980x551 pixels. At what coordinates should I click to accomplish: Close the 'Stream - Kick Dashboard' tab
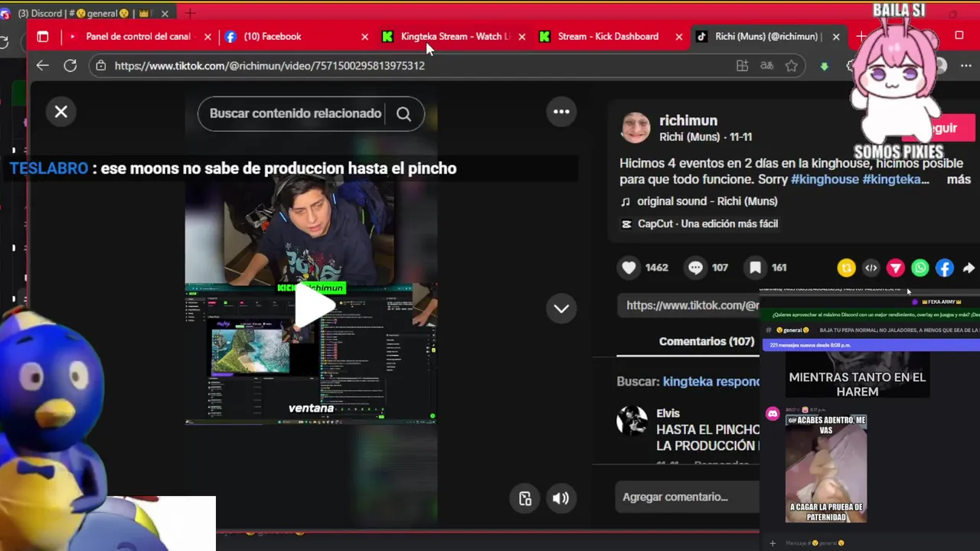pos(679,37)
